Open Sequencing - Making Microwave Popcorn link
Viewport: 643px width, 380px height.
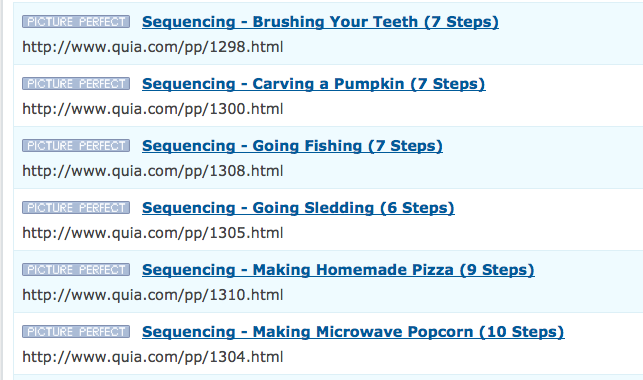(x=353, y=332)
